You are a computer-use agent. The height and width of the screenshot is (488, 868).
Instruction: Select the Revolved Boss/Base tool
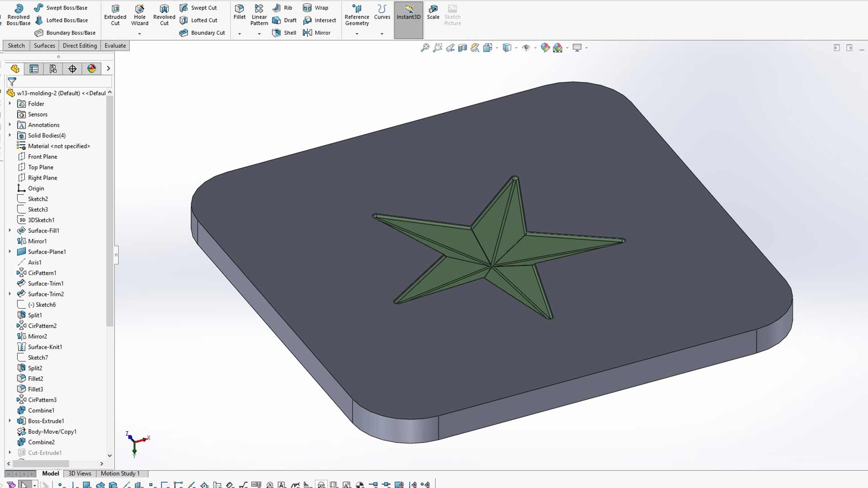click(19, 15)
